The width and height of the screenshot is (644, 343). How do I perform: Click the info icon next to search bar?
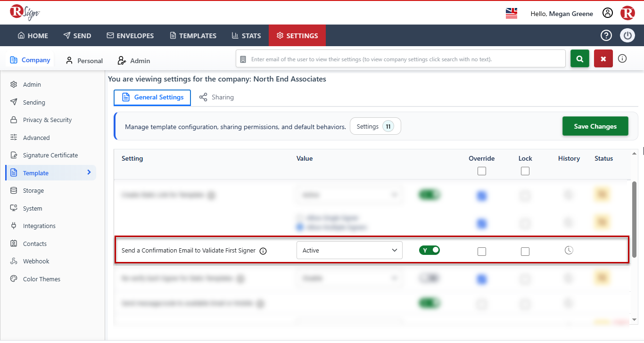click(x=622, y=59)
